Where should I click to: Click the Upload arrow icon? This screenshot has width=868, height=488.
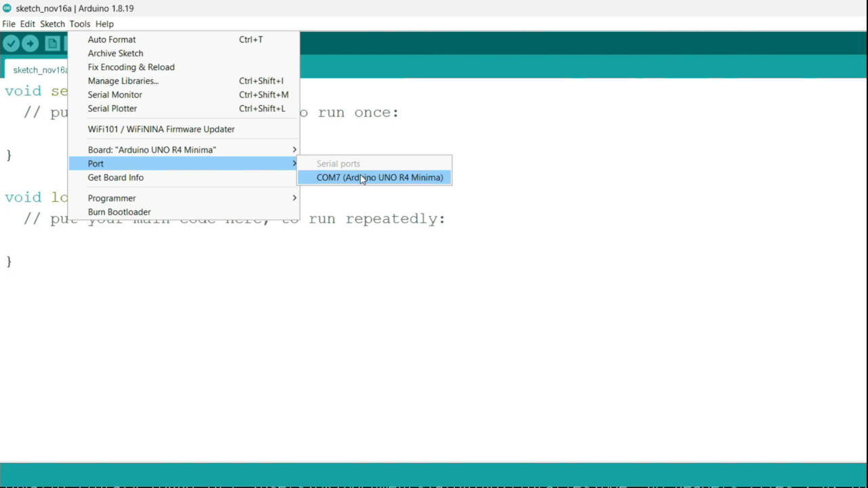coord(30,44)
